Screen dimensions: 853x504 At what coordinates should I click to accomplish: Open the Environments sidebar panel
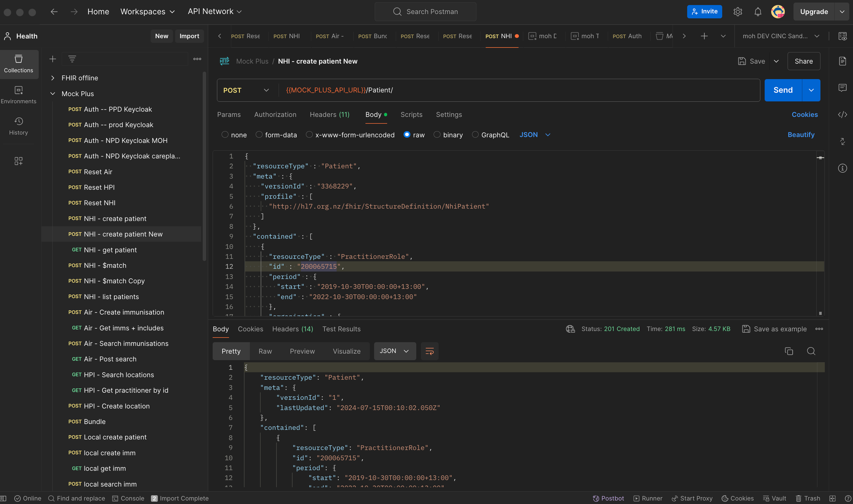point(19,95)
